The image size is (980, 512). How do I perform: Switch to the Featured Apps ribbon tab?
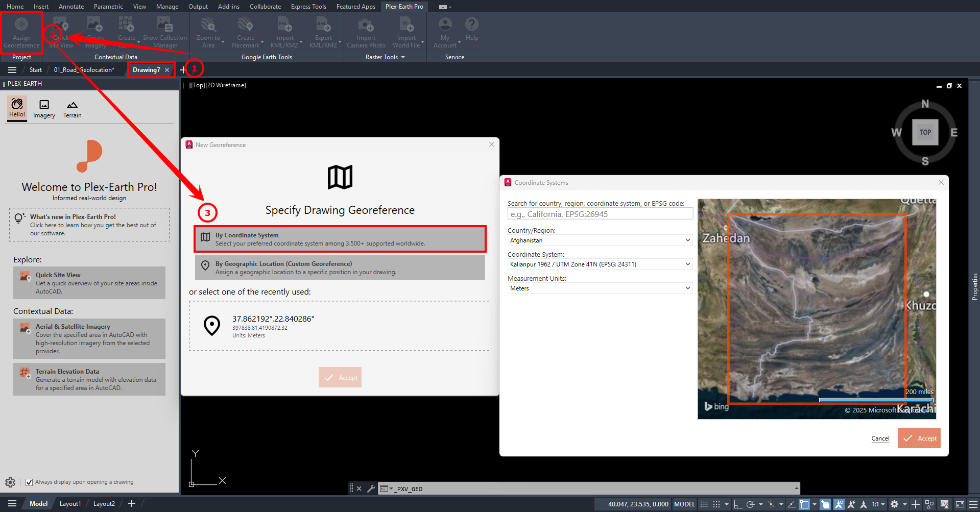point(355,6)
